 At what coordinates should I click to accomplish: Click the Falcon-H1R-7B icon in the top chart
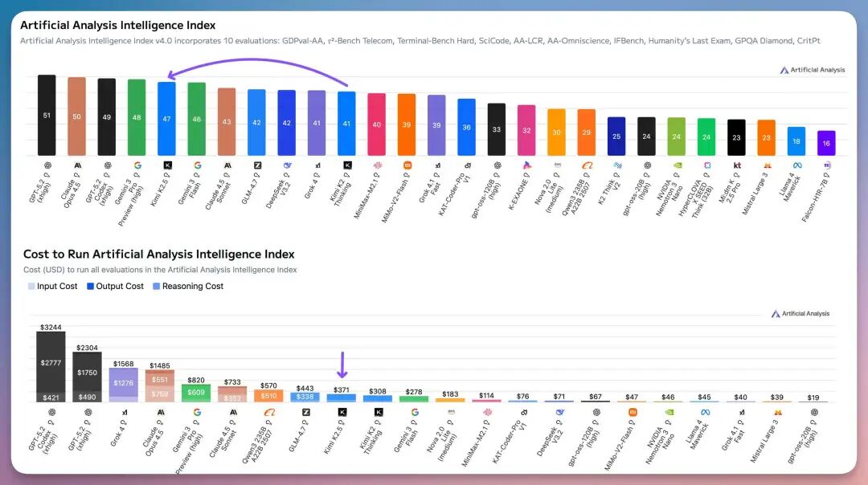click(x=826, y=165)
